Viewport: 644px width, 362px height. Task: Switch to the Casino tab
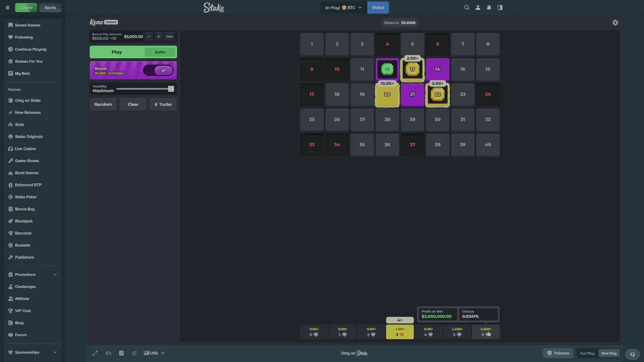point(26,8)
